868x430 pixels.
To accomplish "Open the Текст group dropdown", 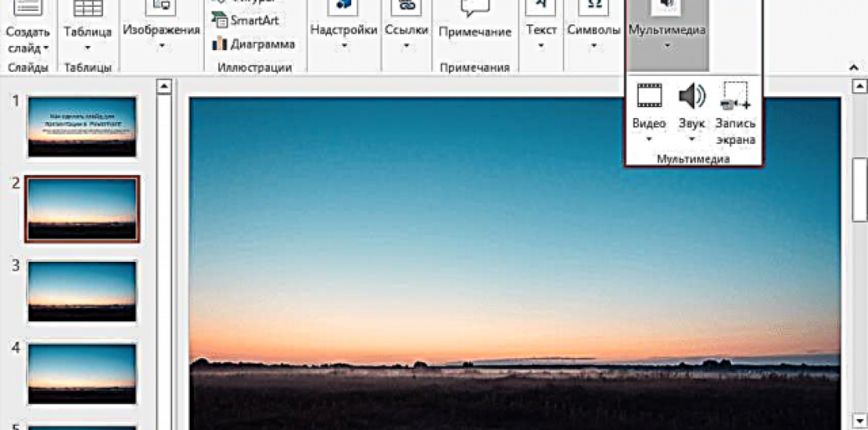I will [x=541, y=46].
